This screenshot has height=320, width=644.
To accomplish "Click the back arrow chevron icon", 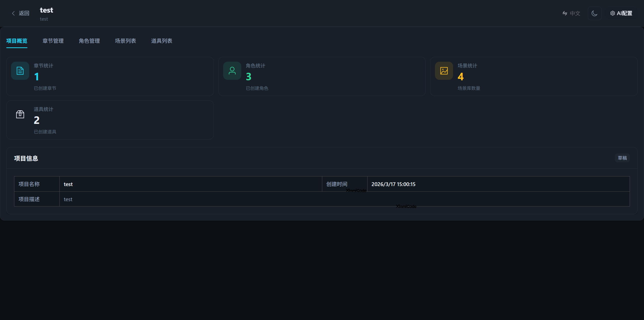I will 13,13.
